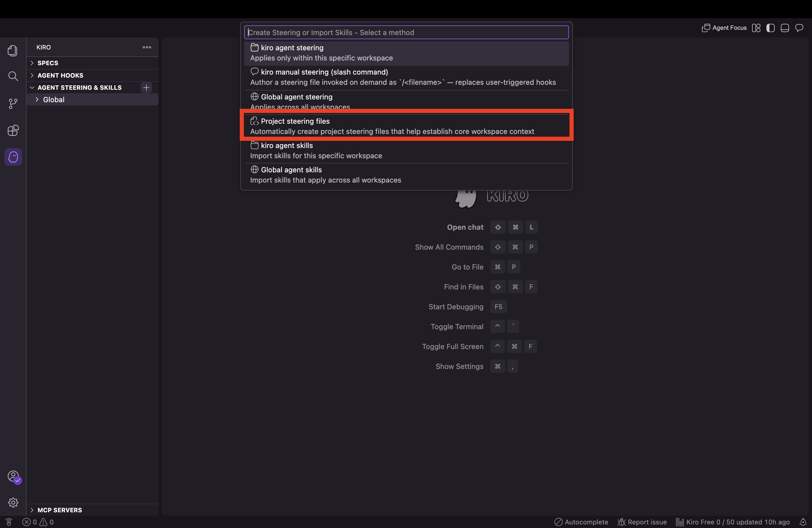Focus the Create Steering method input field

pyautogui.click(x=406, y=32)
